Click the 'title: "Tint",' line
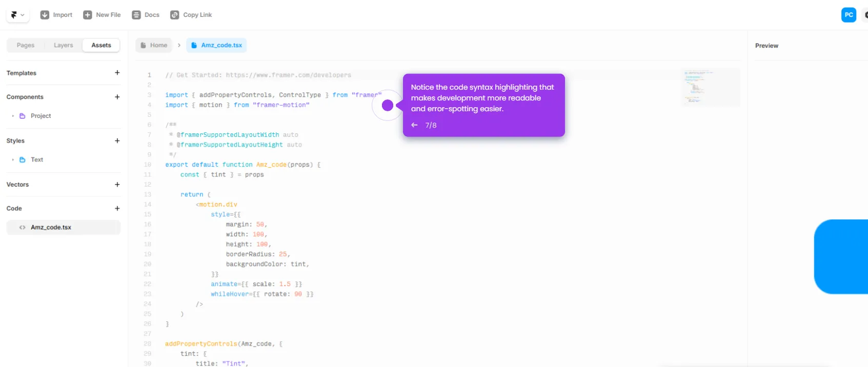 pos(222,363)
